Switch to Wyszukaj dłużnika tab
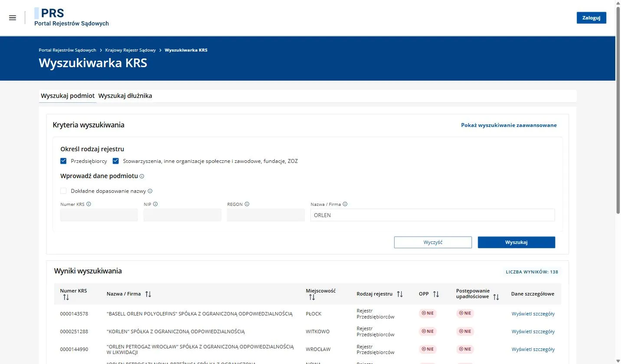This screenshot has height=364, width=621. point(125,96)
